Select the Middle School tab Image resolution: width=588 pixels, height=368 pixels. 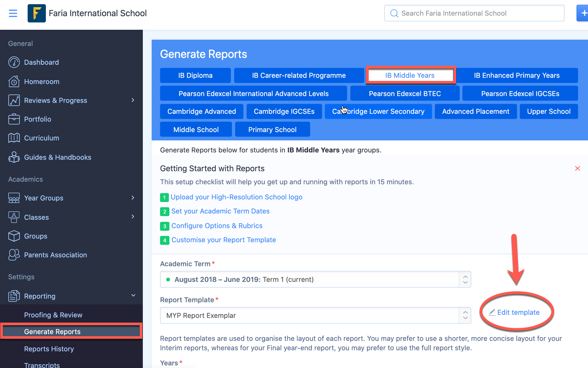(x=196, y=129)
